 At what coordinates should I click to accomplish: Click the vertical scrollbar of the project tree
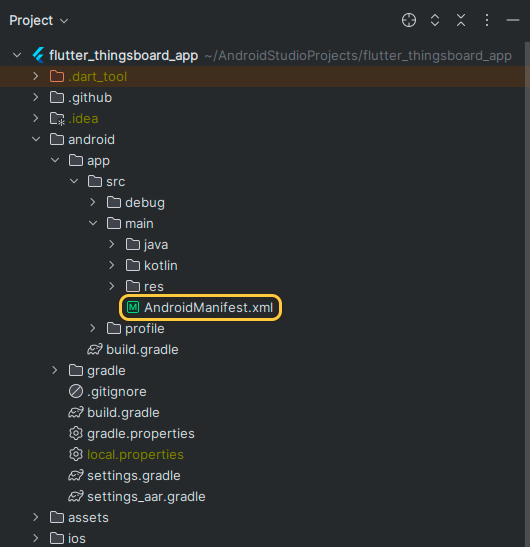527,293
